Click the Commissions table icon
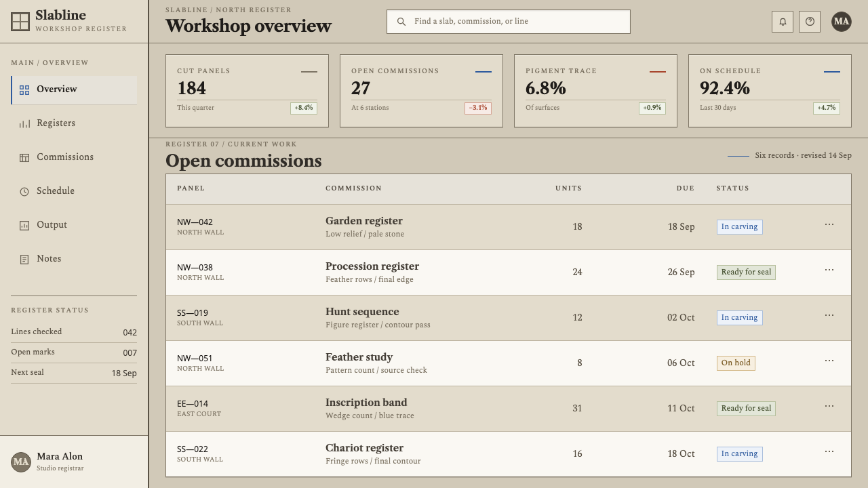 pyautogui.click(x=24, y=158)
